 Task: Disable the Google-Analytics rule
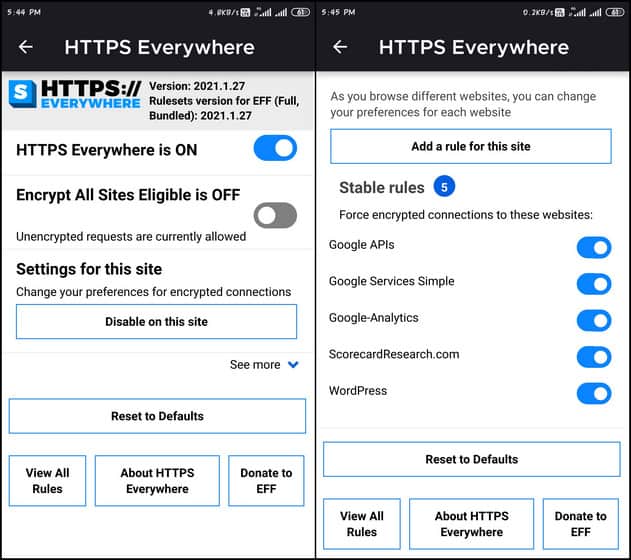(594, 321)
